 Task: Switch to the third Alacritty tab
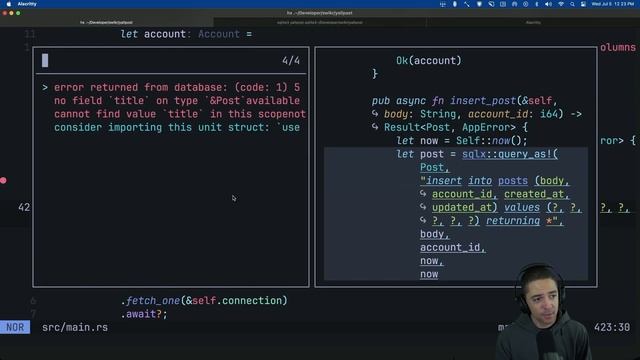pos(533,22)
